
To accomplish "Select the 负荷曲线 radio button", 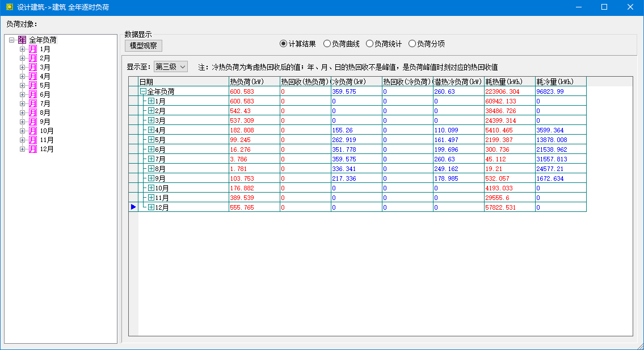I will [327, 44].
